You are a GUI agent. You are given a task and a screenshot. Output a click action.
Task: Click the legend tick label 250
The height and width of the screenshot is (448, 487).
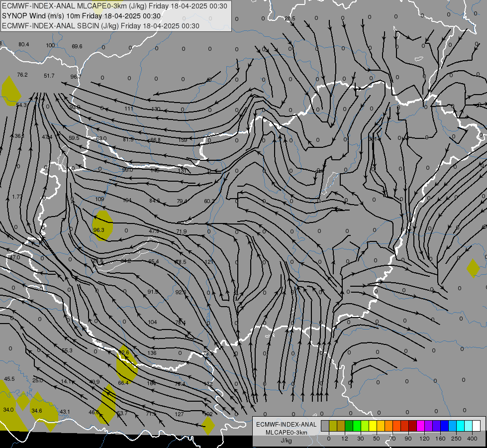click(456, 439)
